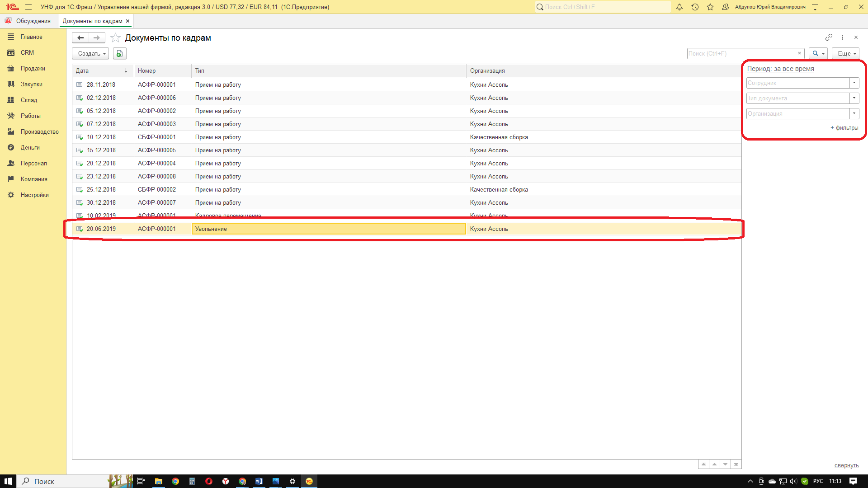Viewport: 868px width, 488px height.
Task: Open the Склад section
Action: coord(33,100)
